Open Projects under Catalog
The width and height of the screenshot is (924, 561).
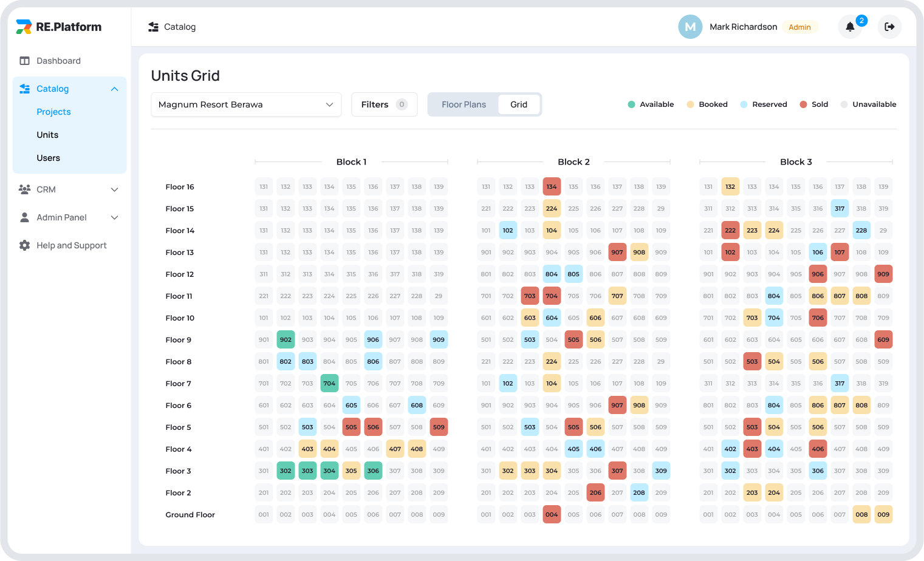pos(53,112)
